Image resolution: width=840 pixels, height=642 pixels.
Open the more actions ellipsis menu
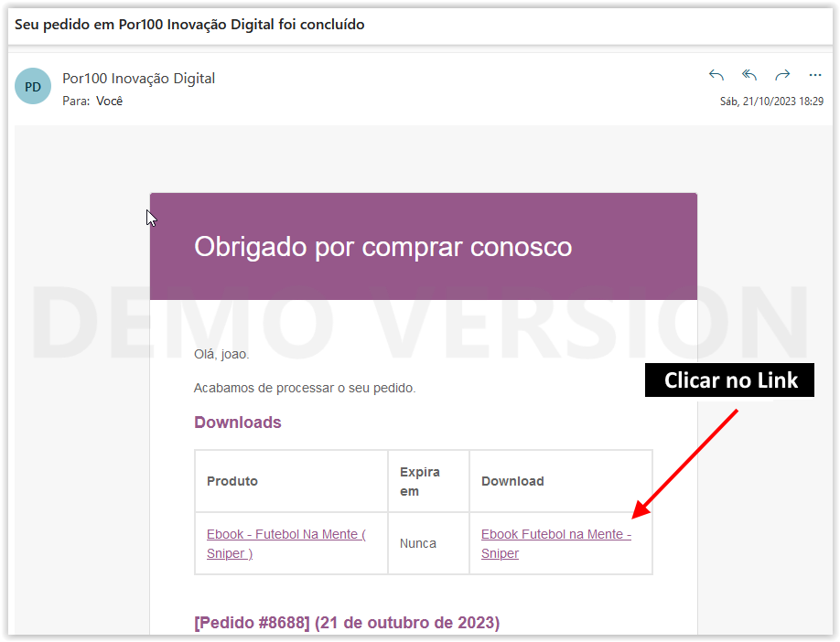pyautogui.click(x=815, y=75)
